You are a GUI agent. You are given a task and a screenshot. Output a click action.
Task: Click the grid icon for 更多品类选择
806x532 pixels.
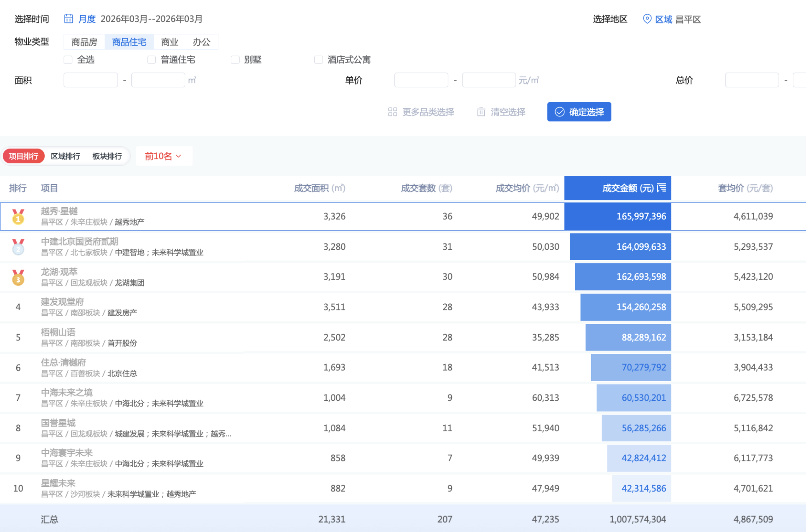[393, 112]
